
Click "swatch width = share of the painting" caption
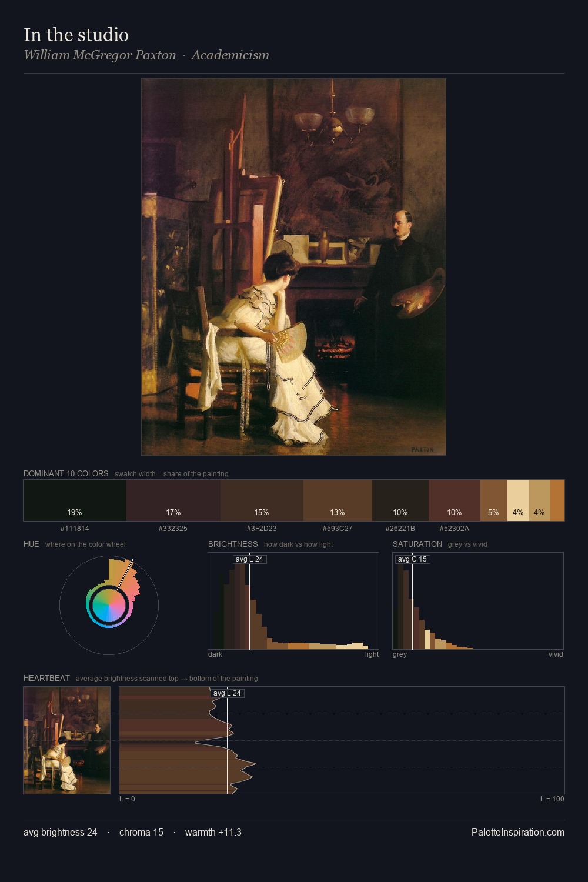(x=172, y=474)
